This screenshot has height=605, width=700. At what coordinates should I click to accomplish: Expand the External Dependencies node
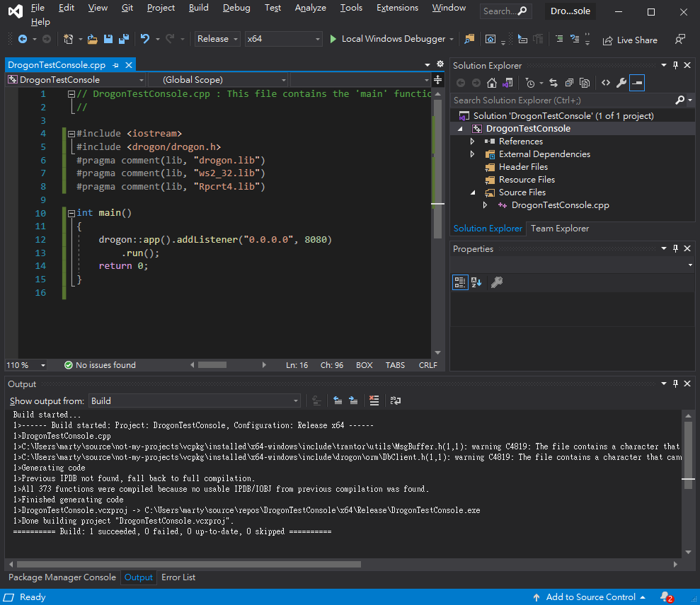473,154
